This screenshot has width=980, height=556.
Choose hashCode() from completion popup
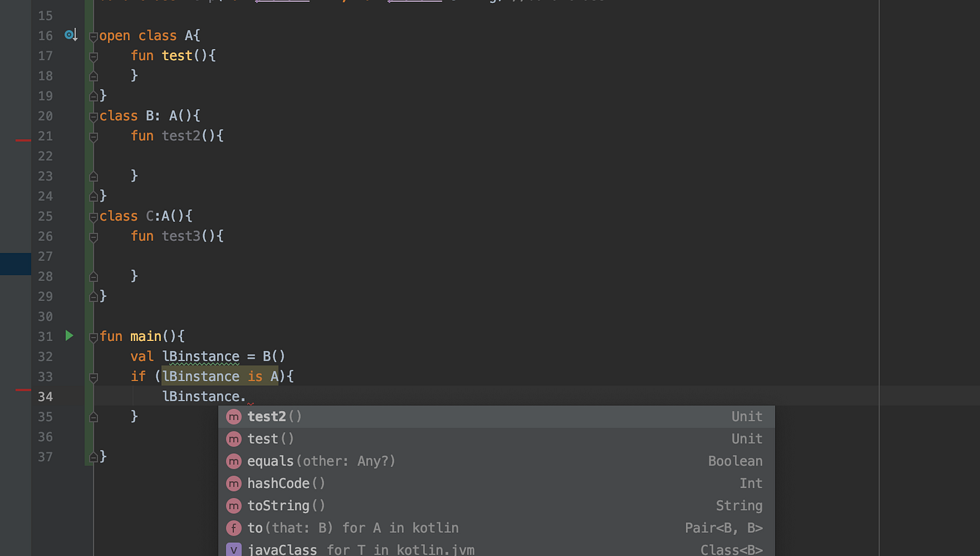click(495, 484)
